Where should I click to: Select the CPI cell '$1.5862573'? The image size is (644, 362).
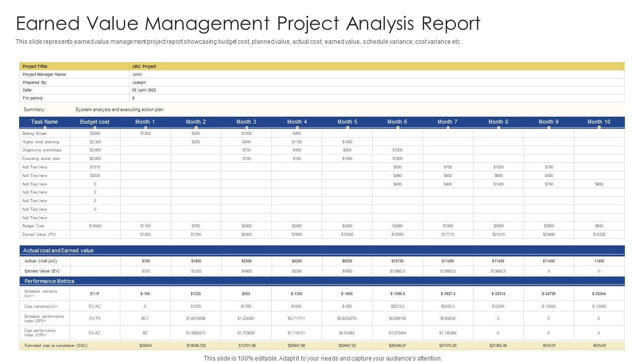click(x=196, y=332)
